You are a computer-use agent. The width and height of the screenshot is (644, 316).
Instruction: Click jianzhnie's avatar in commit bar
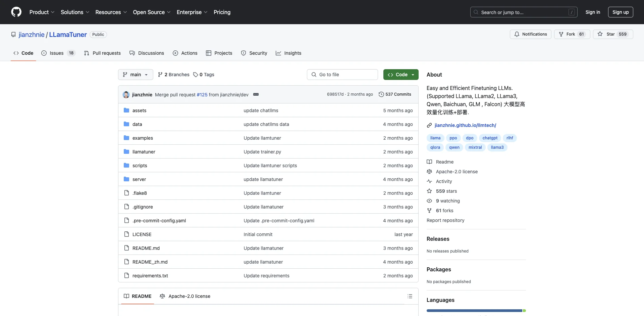point(126,95)
